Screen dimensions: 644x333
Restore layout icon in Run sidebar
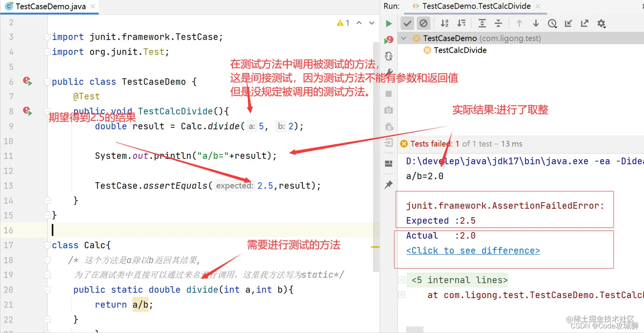click(x=388, y=164)
